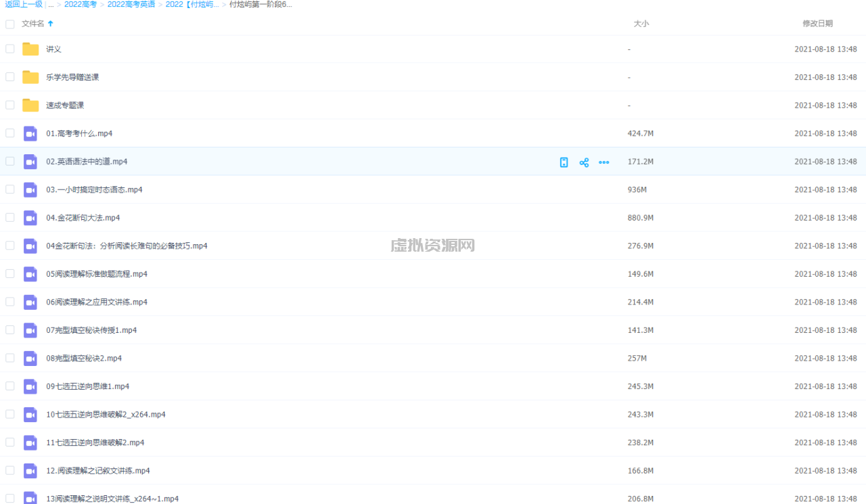Click video icon for 05阅读理解标准做题流程.mp4

pyautogui.click(x=30, y=274)
